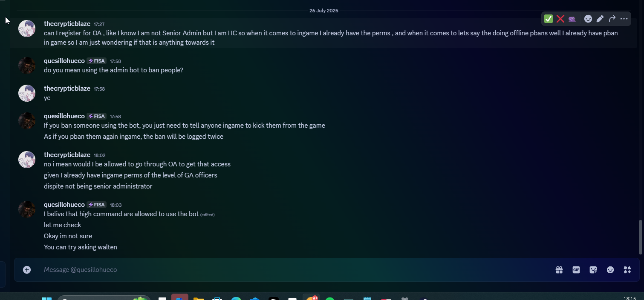Edit the message with the pencil icon
The width and height of the screenshot is (644, 300).
[x=600, y=19]
